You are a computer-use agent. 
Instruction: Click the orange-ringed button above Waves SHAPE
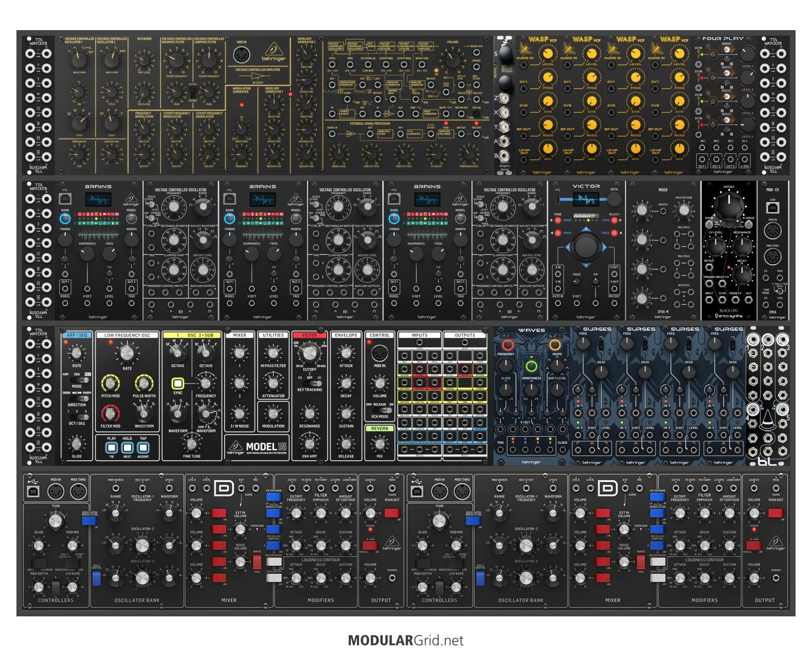555,345
